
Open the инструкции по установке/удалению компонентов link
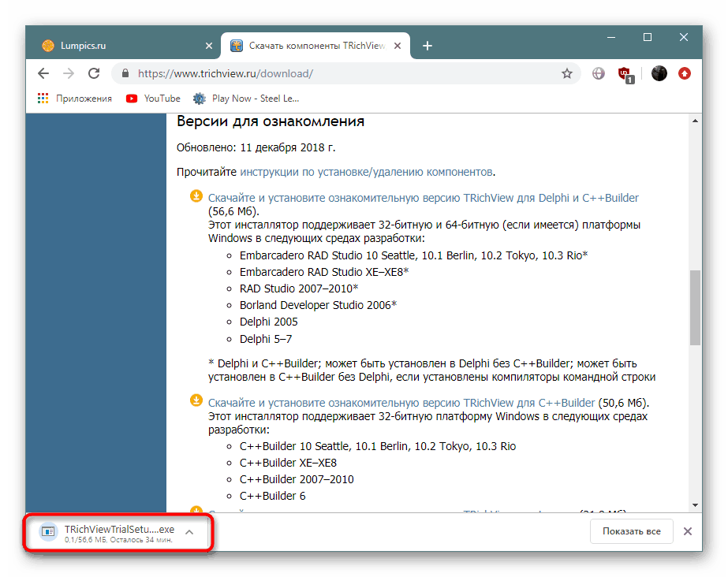tap(366, 172)
